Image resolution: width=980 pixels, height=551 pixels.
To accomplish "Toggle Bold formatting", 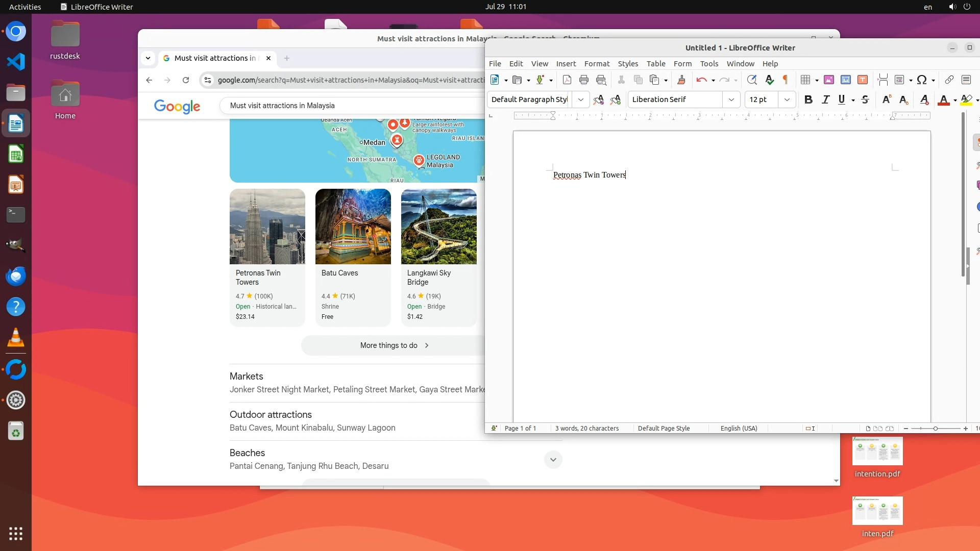I will click(x=808, y=99).
